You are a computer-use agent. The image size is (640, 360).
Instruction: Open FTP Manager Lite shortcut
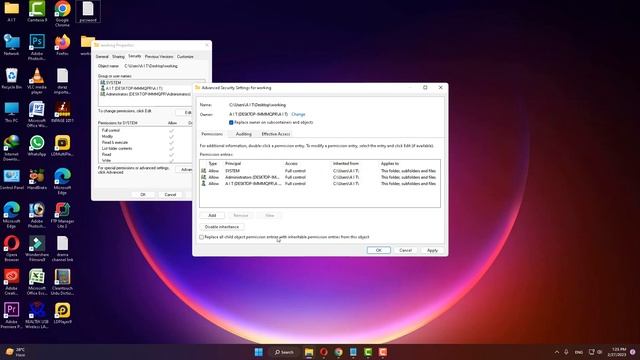click(x=62, y=215)
